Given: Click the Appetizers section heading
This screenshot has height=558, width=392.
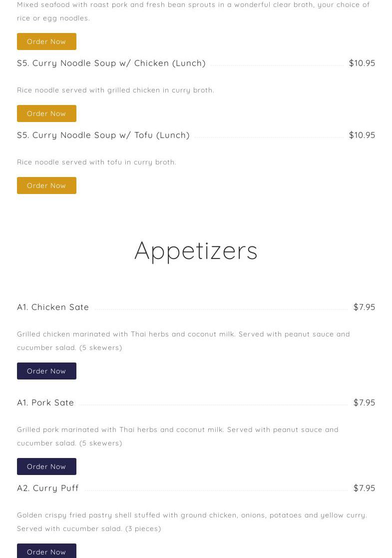Looking at the screenshot, I should pos(196,250).
